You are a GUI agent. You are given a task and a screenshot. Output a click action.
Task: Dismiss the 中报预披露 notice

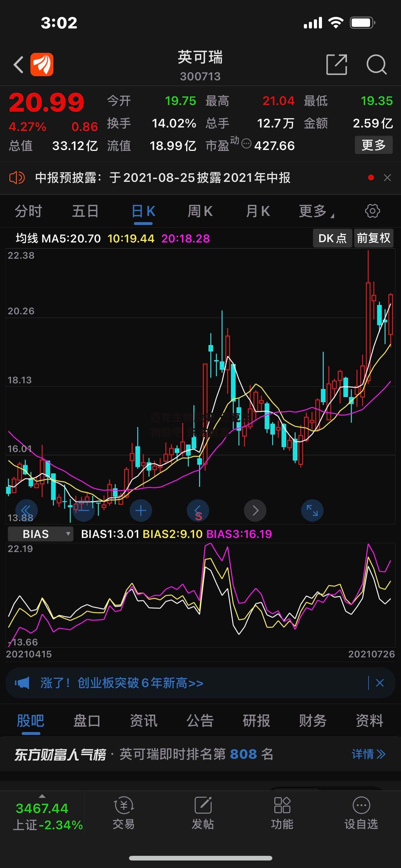pyautogui.click(x=387, y=177)
